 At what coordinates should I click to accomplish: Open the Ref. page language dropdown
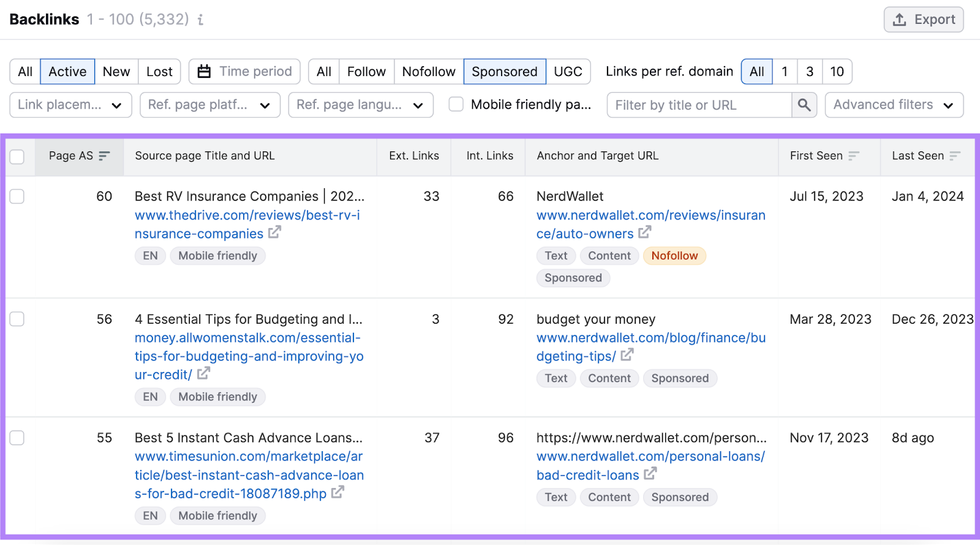tap(361, 105)
